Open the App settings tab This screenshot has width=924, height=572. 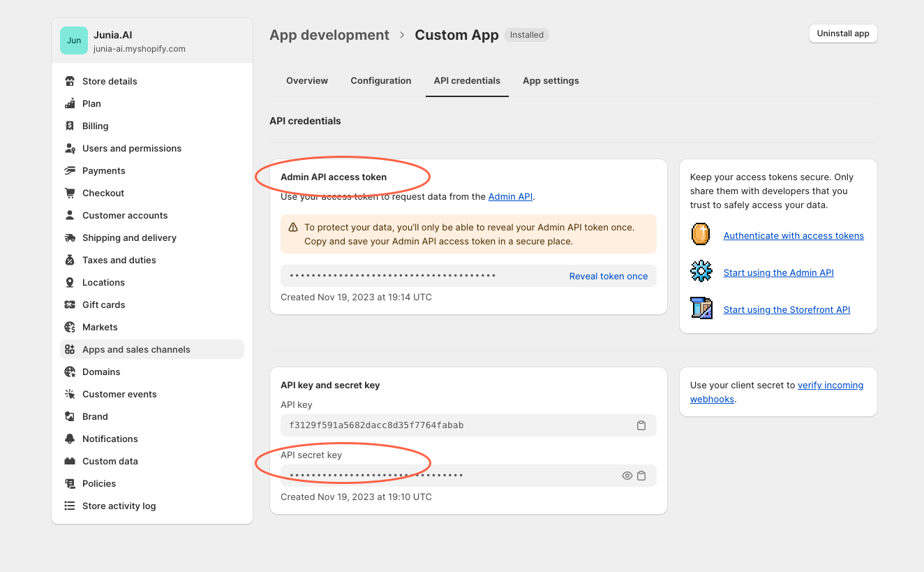(551, 80)
